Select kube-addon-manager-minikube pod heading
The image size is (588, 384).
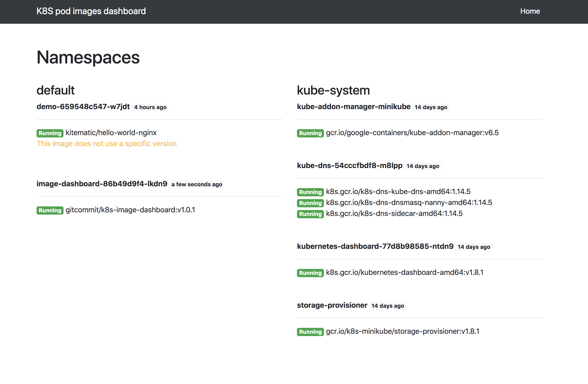coord(354,107)
